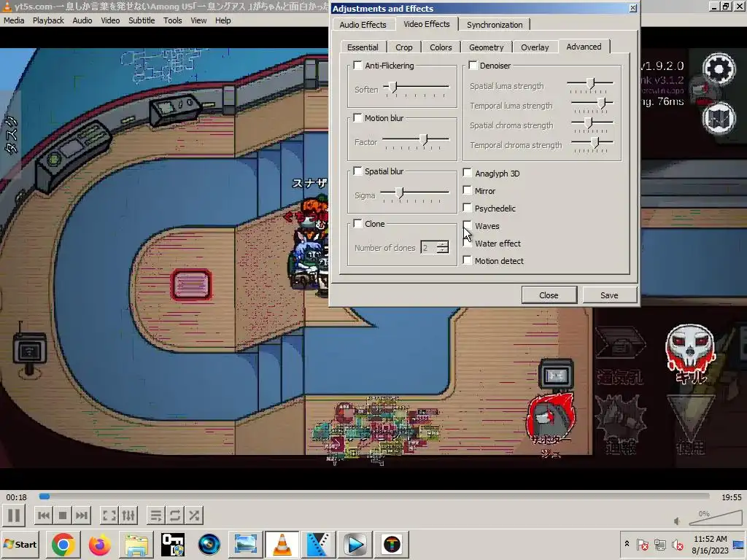Screen dimensions: 747x560
Task: Switch to VLC cone taskbar icon
Action: click(x=282, y=544)
